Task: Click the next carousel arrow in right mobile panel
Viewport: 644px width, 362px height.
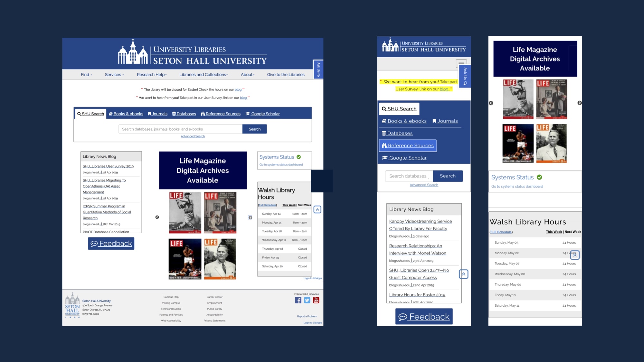Action: (x=580, y=103)
